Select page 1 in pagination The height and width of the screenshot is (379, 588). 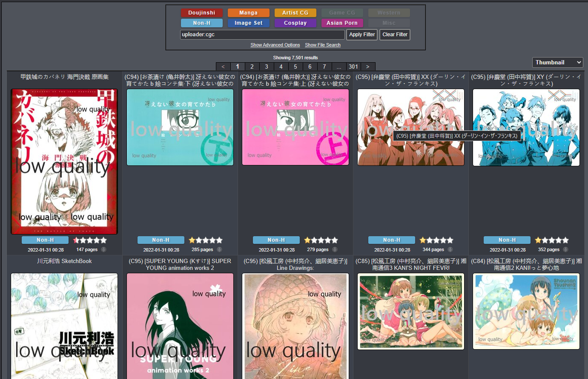coord(238,67)
